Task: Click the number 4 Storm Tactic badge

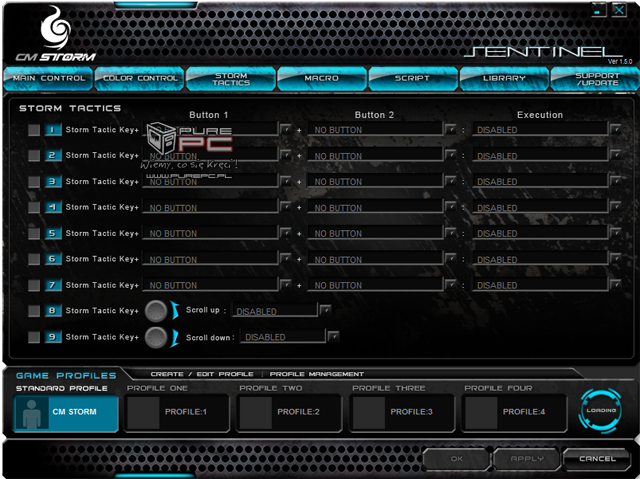Action: 53,207
